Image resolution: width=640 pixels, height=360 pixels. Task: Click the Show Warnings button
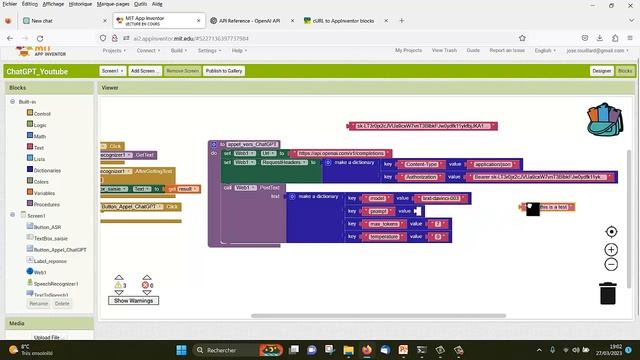coord(133,301)
